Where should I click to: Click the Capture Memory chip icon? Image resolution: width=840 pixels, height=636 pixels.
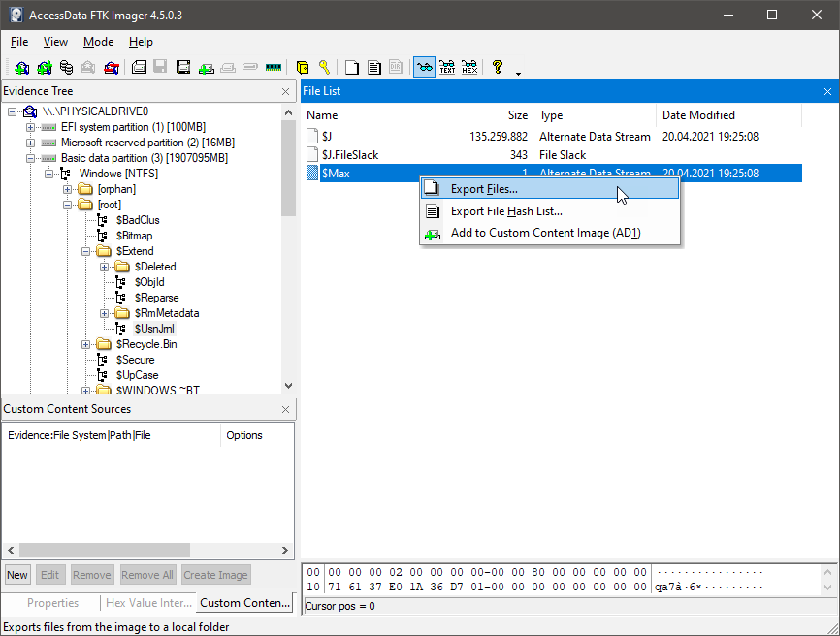coord(274,68)
